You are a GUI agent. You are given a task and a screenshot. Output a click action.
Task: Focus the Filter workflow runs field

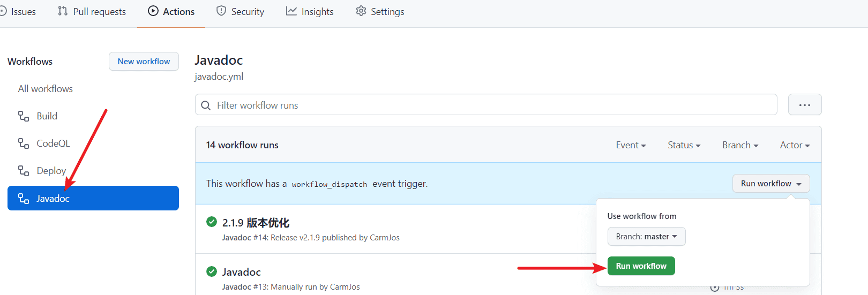click(x=493, y=105)
